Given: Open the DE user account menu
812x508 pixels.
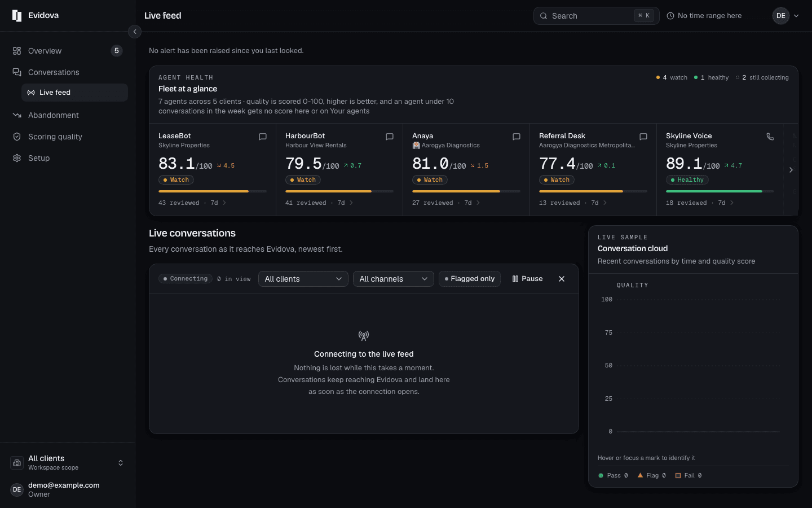Looking at the screenshot, I should tap(786, 16).
